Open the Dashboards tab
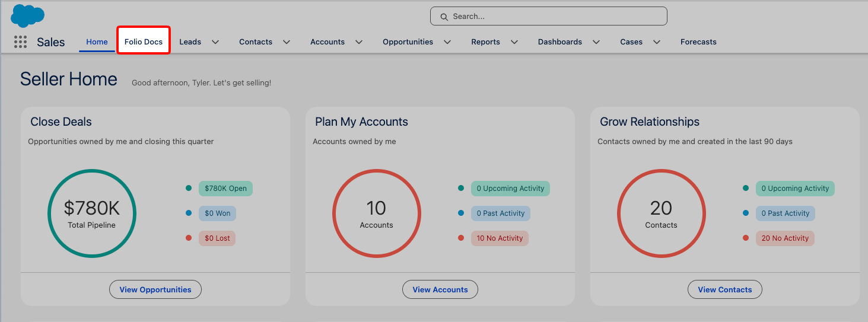The height and width of the screenshot is (322, 868). click(x=560, y=42)
